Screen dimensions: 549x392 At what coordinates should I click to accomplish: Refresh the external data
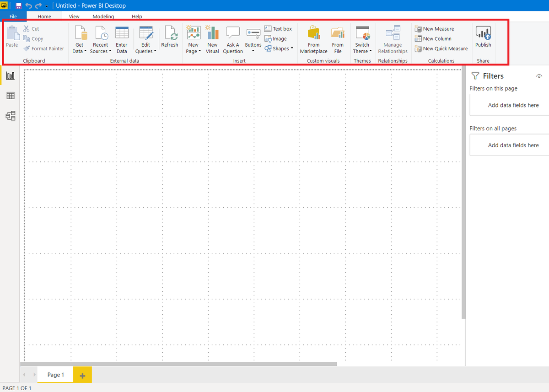[170, 37]
